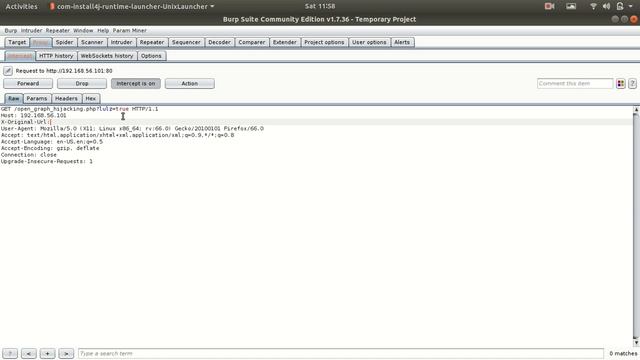640x360 pixels.
Task: Click the scrollbar up arrow
Action: coord(636,109)
